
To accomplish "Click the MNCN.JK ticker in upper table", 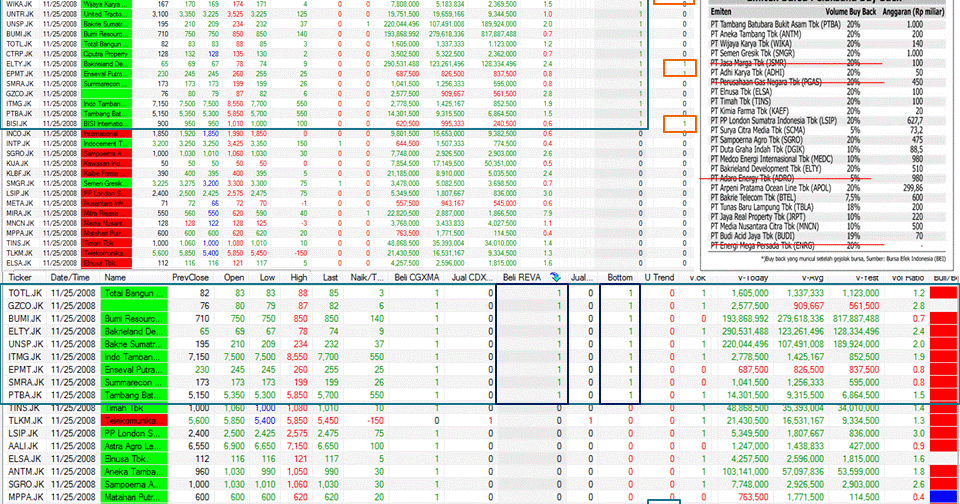I will pyautogui.click(x=20, y=223).
